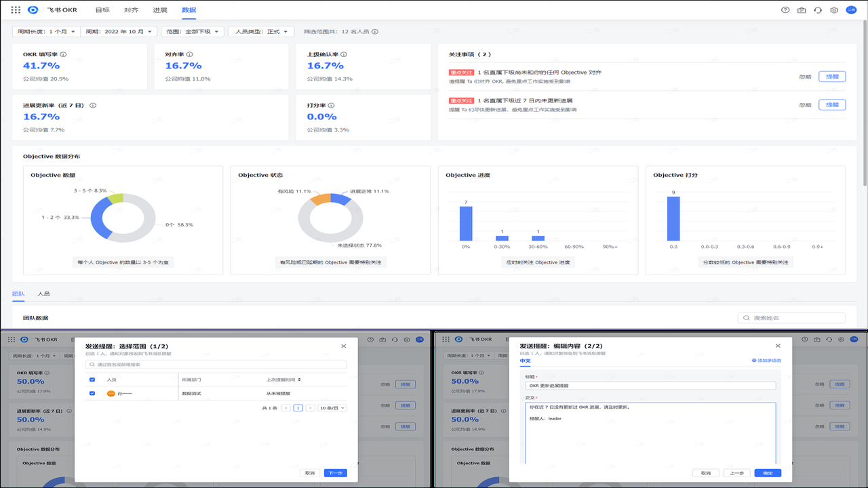Click info icon beside 12 名人员 count
This screenshot has width=868, height=488.
(x=375, y=31)
